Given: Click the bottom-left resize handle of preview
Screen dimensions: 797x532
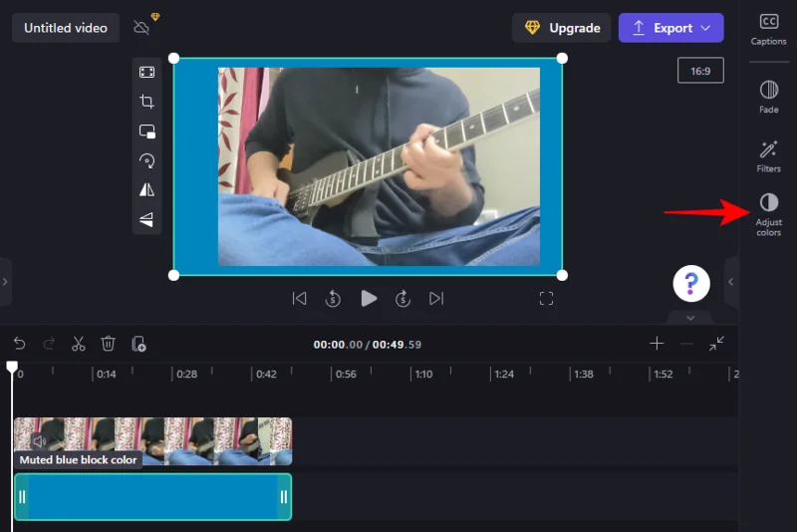Looking at the screenshot, I should (x=173, y=275).
